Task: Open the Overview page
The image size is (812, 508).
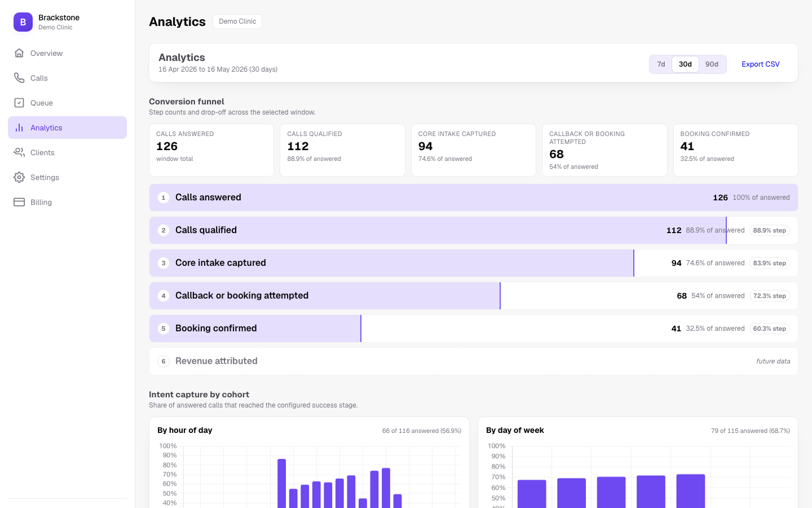Action: [x=67, y=53]
